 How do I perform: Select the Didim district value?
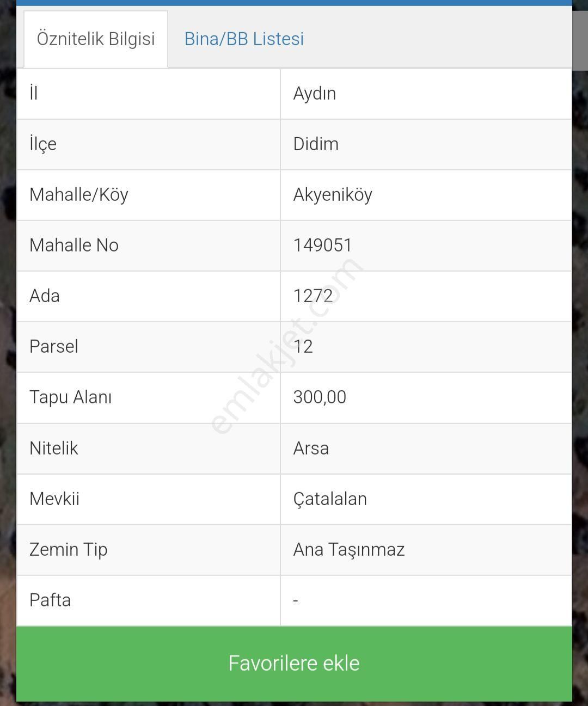point(316,144)
